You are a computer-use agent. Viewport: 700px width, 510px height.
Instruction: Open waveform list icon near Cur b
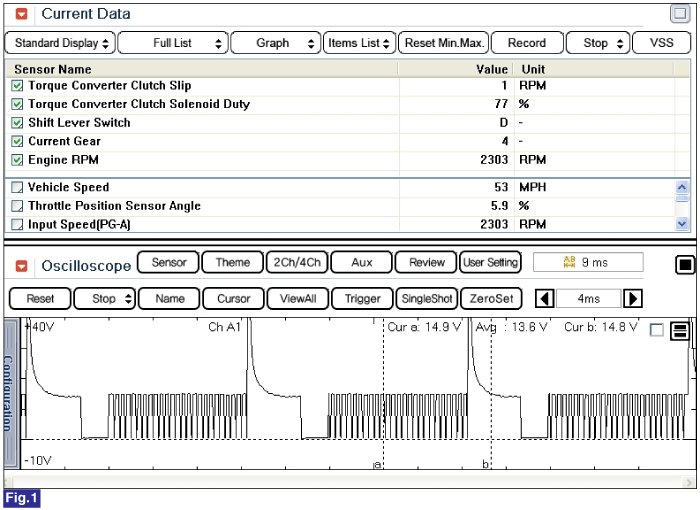(x=679, y=330)
